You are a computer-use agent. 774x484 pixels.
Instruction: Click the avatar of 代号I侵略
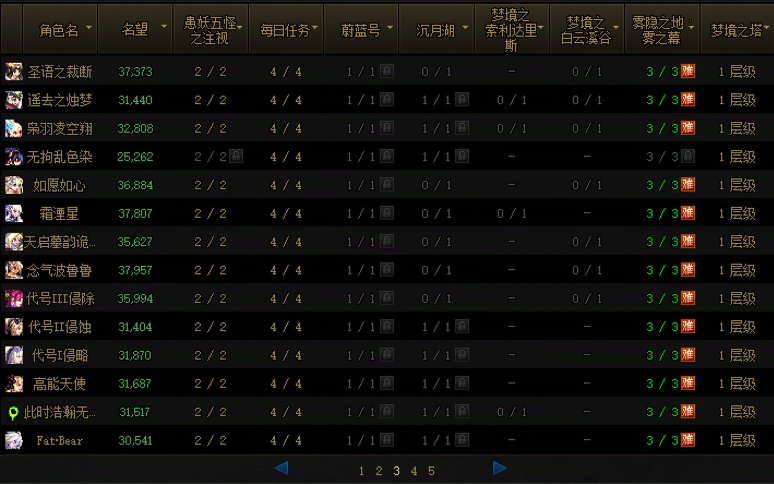[14, 355]
